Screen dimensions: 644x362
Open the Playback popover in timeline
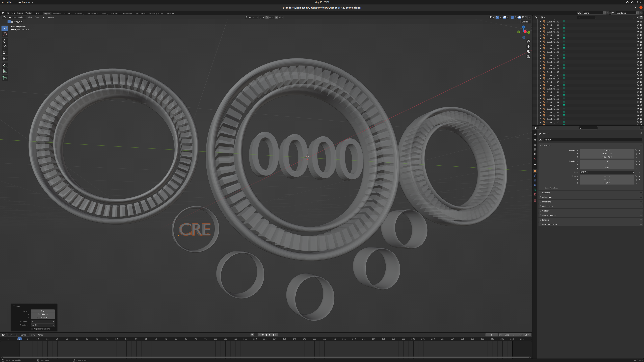(14, 335)
